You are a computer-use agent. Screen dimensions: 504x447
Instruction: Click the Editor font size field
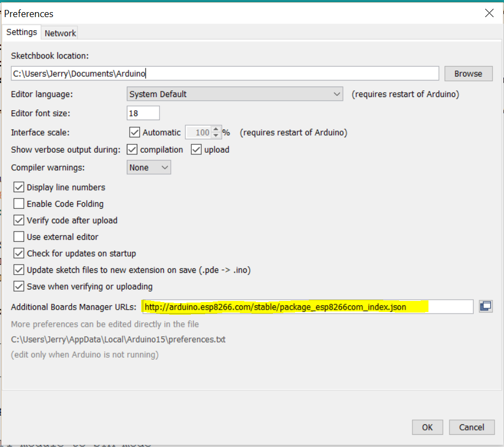(143, 113)
